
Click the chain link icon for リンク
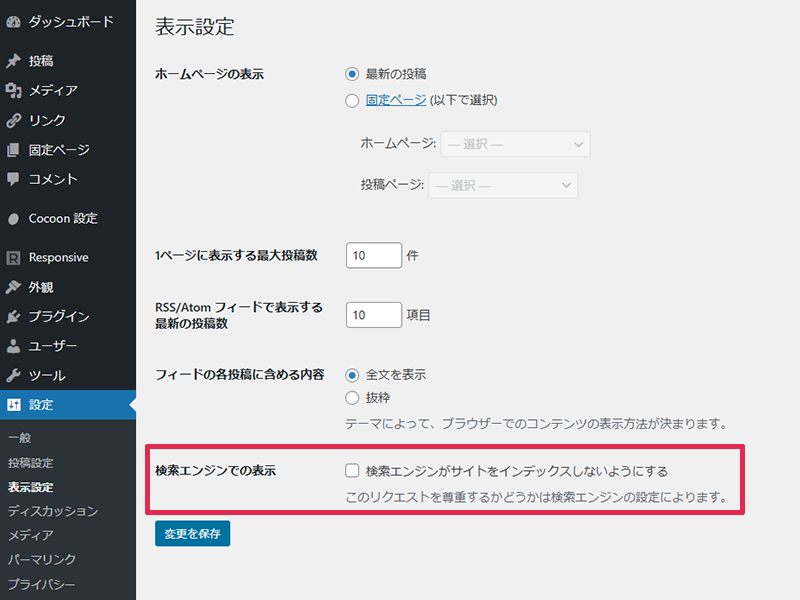(x=14, y=120)
